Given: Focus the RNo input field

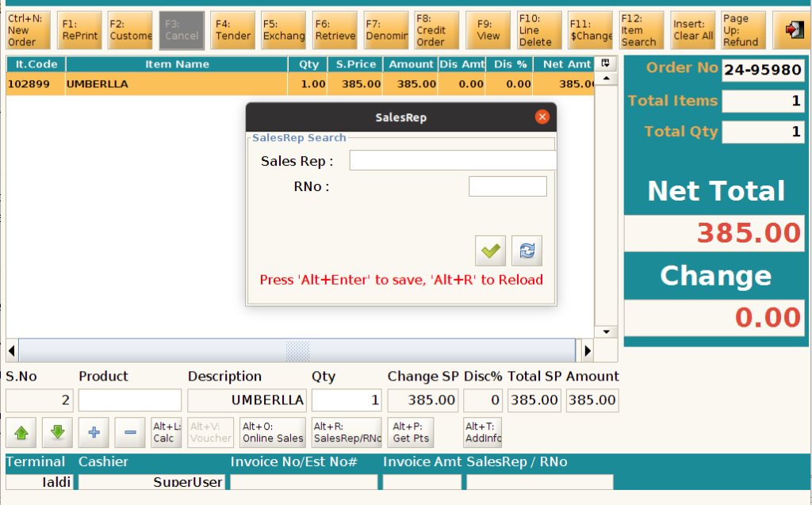Looking at the screenshot, I should (507, 186).
